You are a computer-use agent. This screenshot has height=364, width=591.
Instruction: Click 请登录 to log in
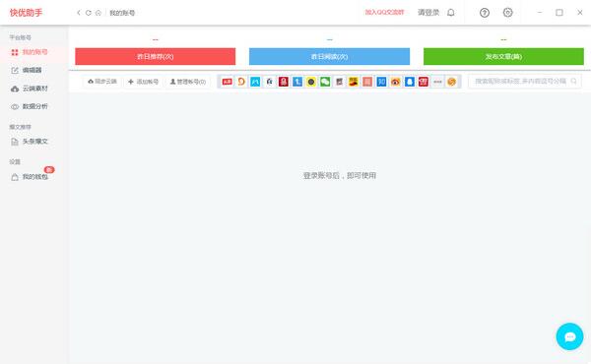[428, 13]
